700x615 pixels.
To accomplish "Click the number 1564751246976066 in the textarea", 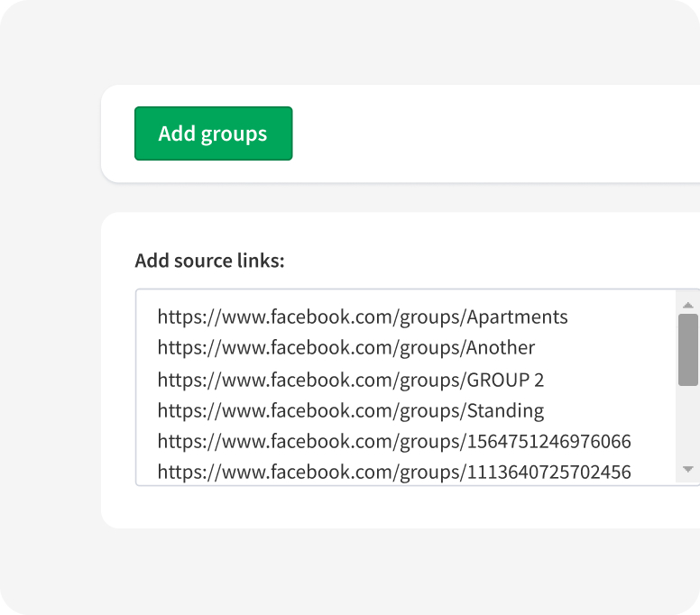I will click(548, 441).
